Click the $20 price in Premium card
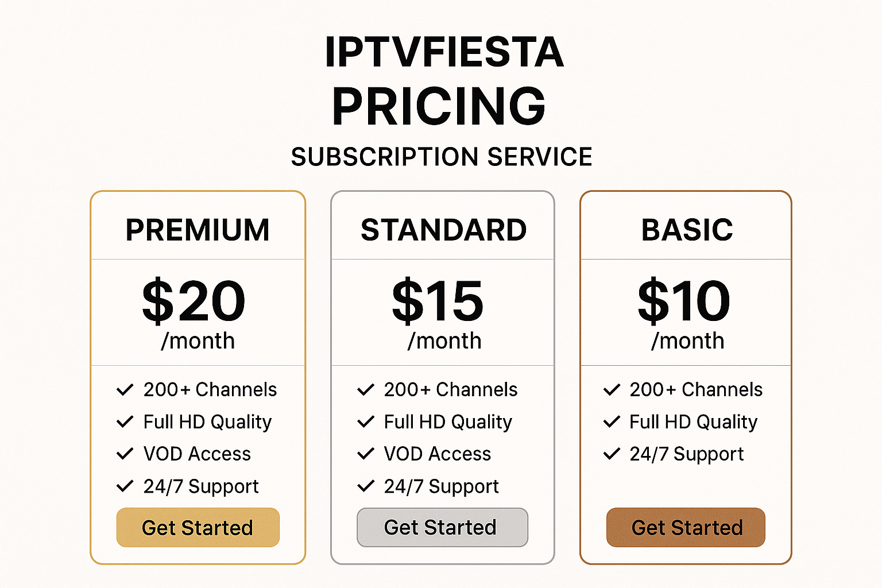 pyautogui.click(x=194, y=301)
